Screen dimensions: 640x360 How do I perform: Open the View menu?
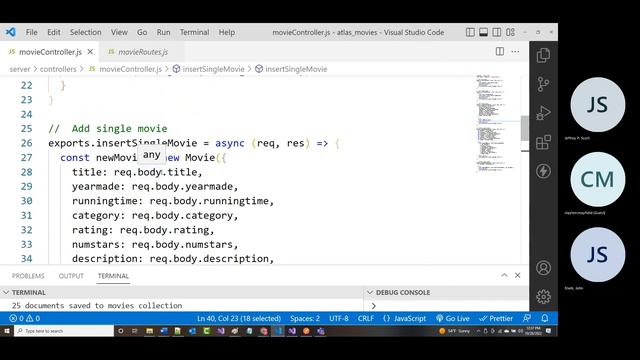coord(119,32)
